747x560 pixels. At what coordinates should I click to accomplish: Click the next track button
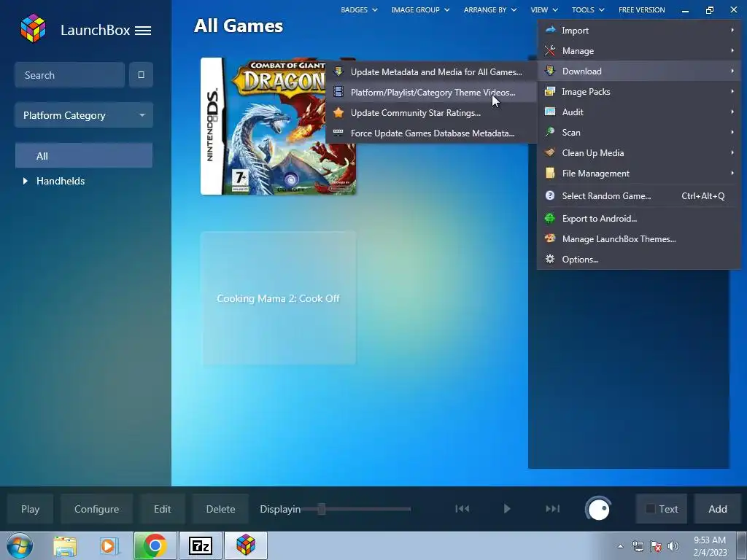[553, 509]
